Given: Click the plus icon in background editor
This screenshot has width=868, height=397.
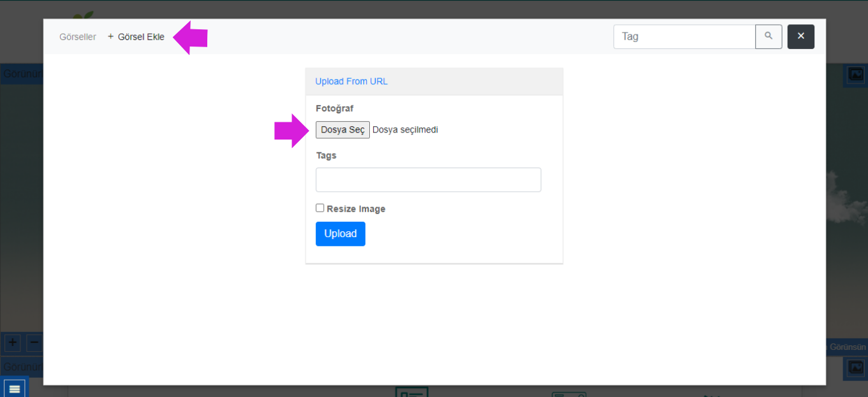Looking at the screenshot, I should click(x=13, y=342).
